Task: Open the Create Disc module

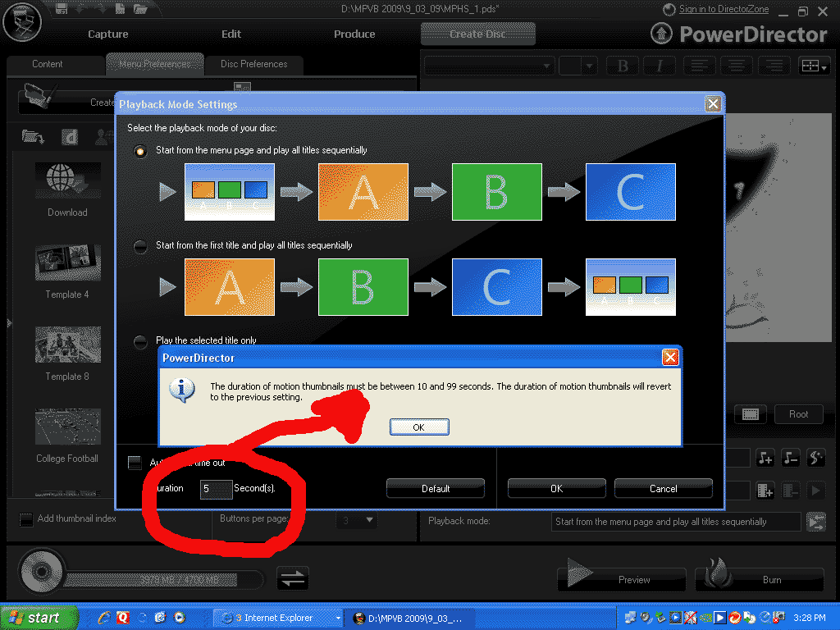Action: point(478,34)
